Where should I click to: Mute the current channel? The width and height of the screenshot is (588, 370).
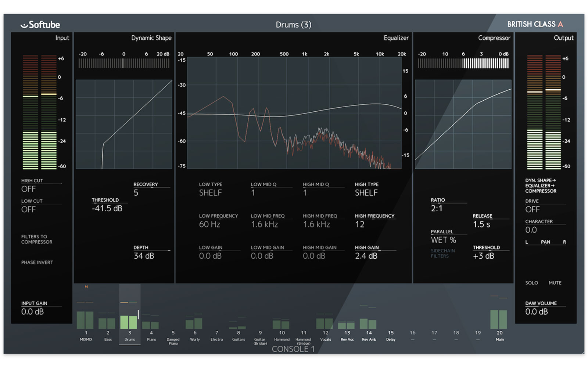pyautogui.click(x=555, y=283)
